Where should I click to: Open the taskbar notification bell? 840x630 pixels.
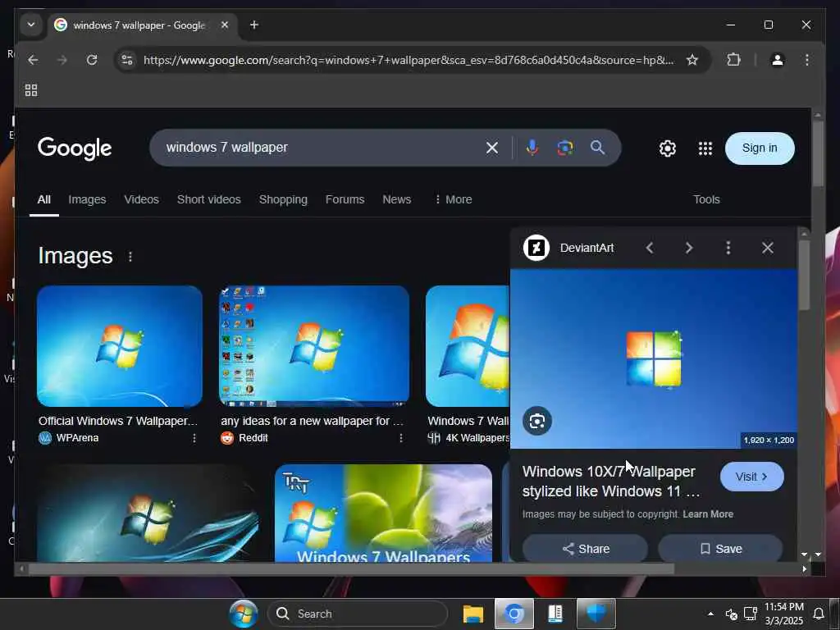819,614
